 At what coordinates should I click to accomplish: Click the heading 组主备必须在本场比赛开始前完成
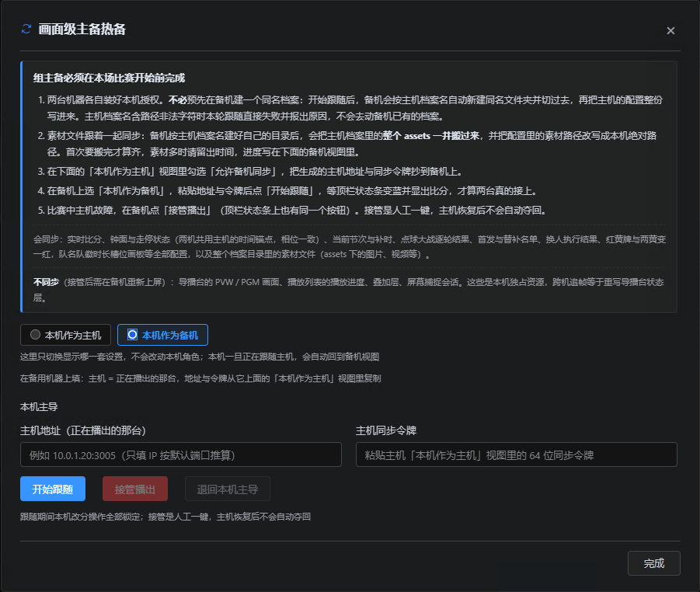[109, 78]
